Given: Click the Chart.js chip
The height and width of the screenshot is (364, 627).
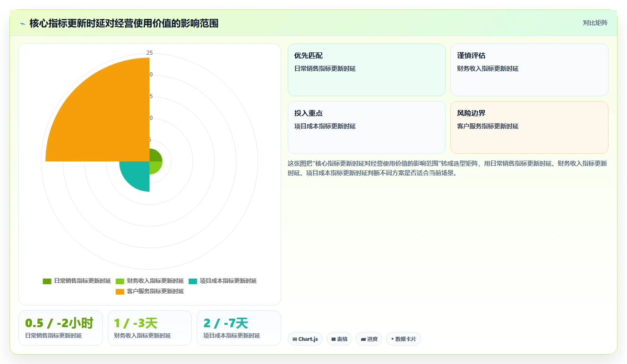Looking at the screenshot, I should (x=305, y=339).
